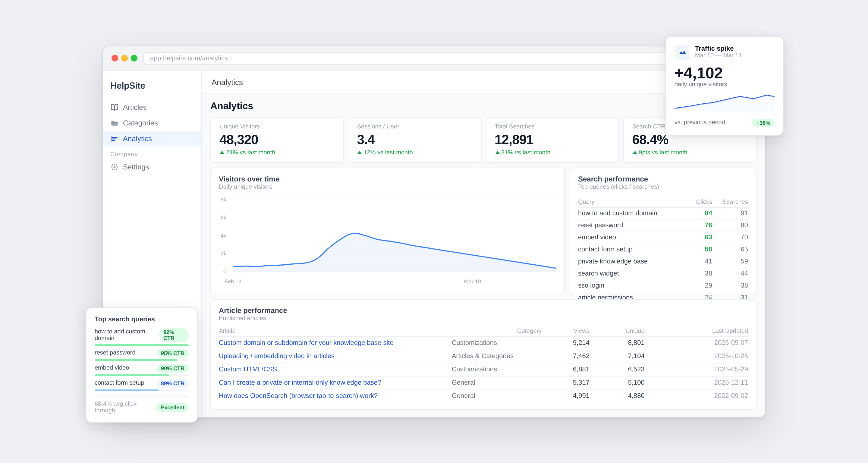Click the Last Updated column header
The image size is (868, 463).
tap(729, 331)
